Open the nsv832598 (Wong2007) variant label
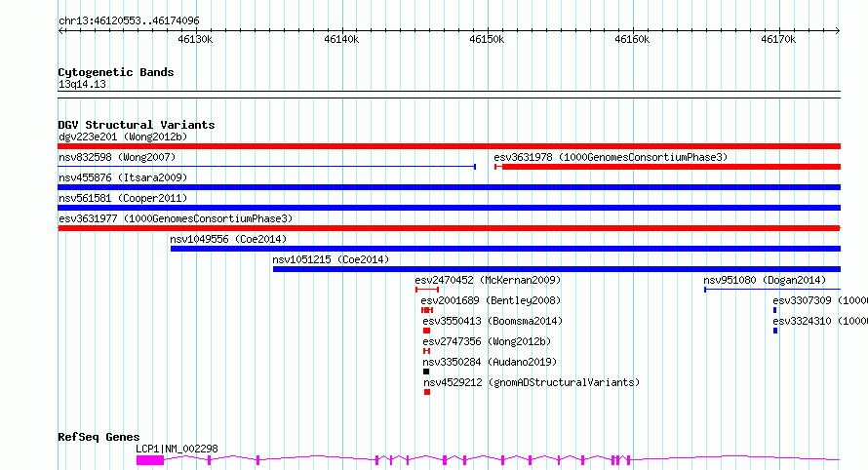Image resolution: width=868 pixels, height=470 pixels. pos(117,157)
